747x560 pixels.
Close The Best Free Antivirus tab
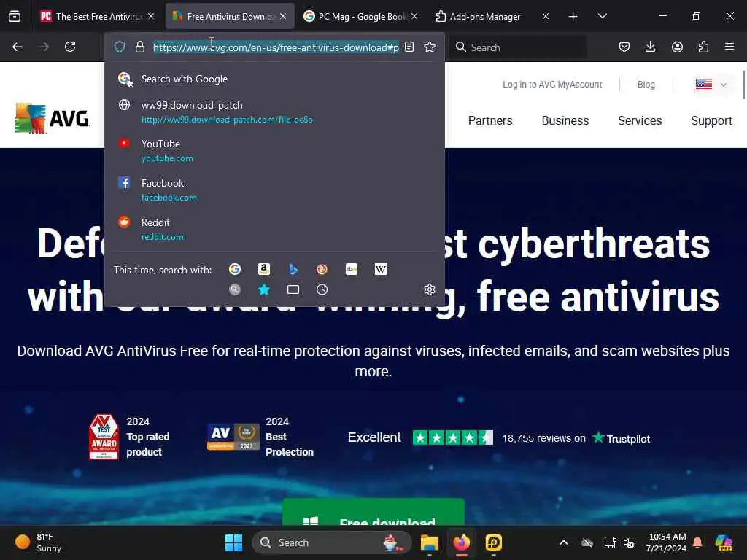point(151,16)
